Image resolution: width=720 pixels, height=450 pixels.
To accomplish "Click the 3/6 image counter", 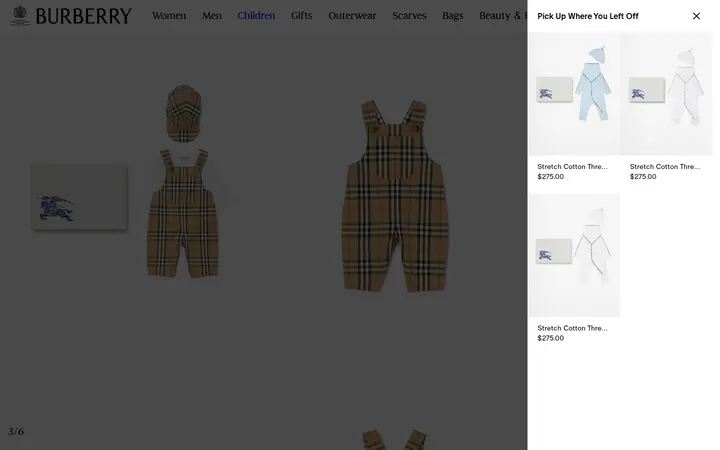I will [16, 432].
